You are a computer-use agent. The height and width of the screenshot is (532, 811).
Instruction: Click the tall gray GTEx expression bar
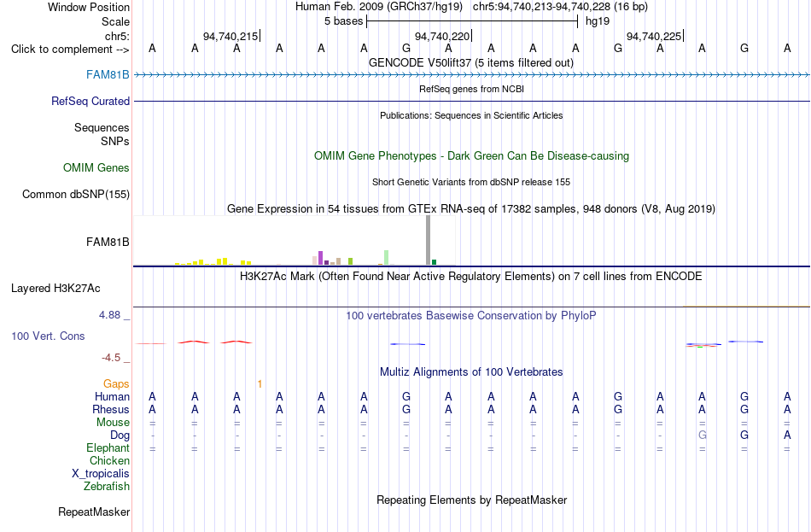tap(428, 240)
